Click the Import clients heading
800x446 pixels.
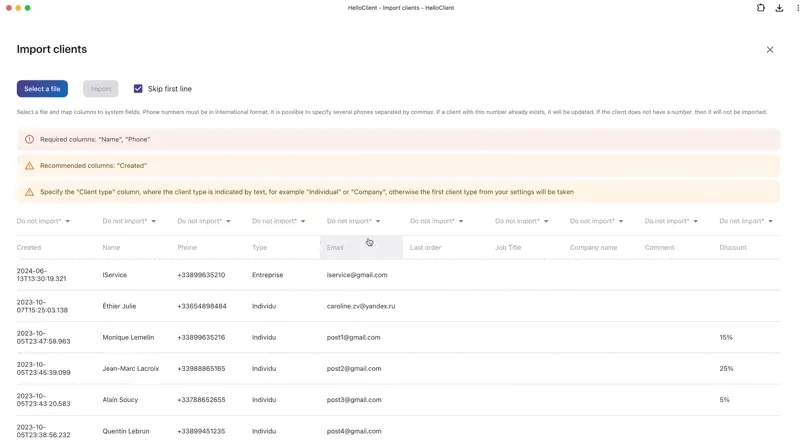pos(52,49)
